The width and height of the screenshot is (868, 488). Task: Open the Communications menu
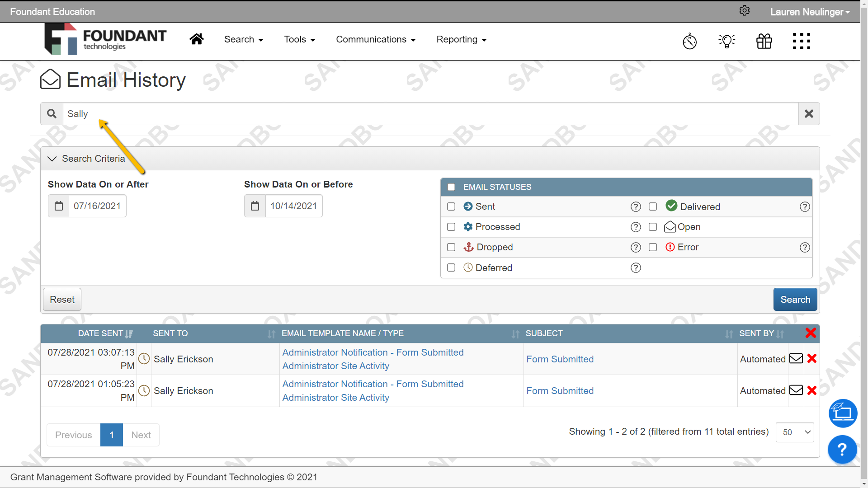click(x=376, y=39)
